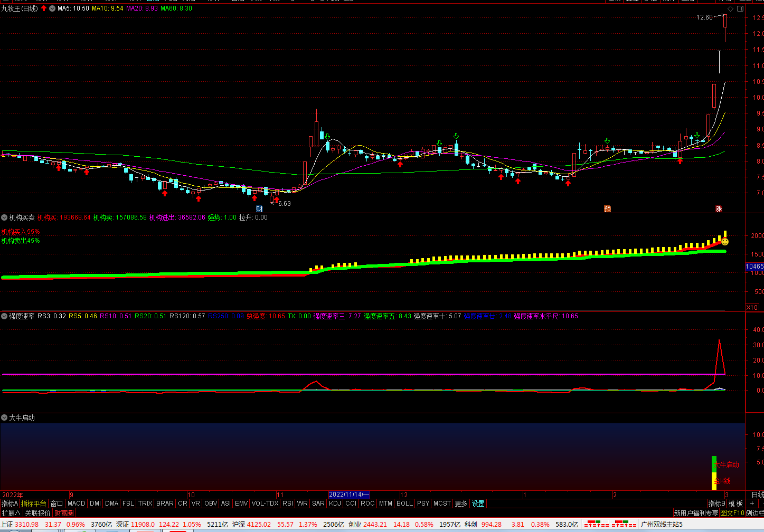Switch to the KDJ indicator
This screenshot has width=764, height=532.
tap(335, 503)
